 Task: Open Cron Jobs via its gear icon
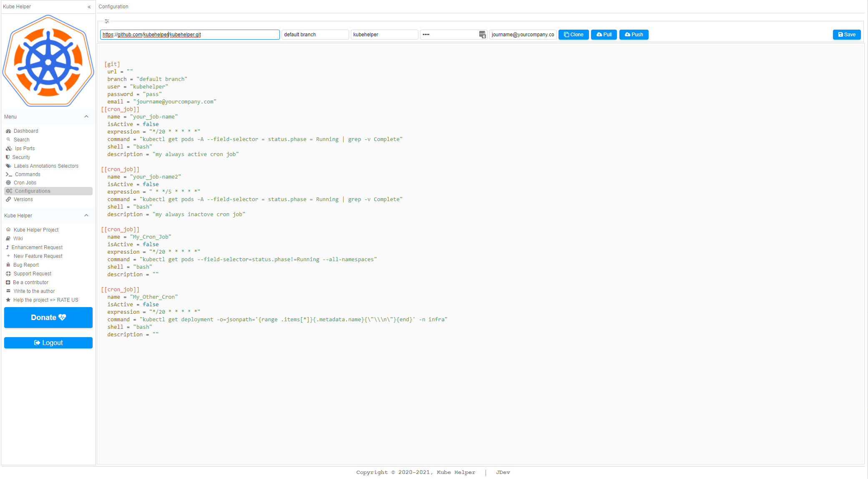tap(9, 183)
